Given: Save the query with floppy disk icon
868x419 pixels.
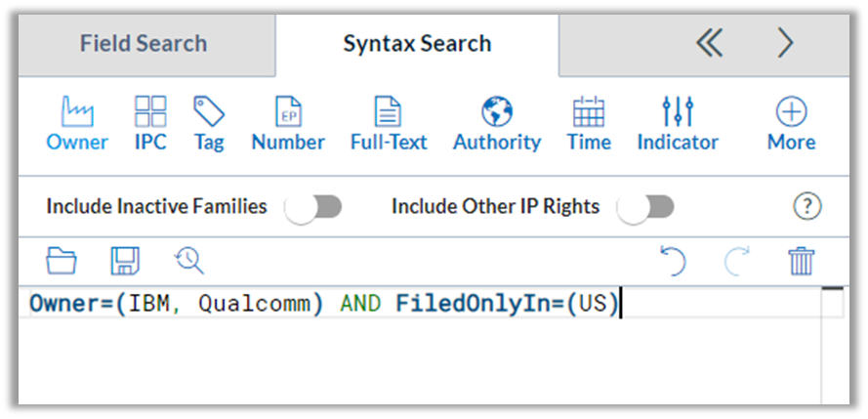Looking at the screenshot, I should pyautogui.click(x=125, y=261).
